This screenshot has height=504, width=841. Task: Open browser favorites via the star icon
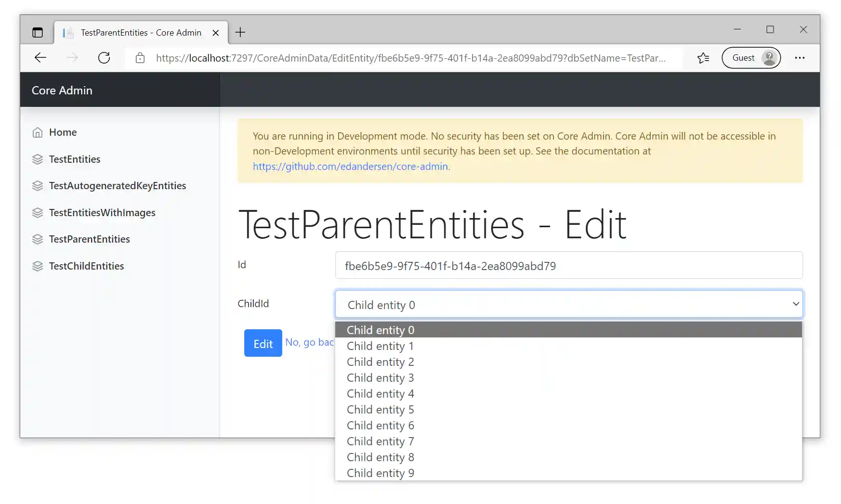pyautogui.click(x=703, y=58)
